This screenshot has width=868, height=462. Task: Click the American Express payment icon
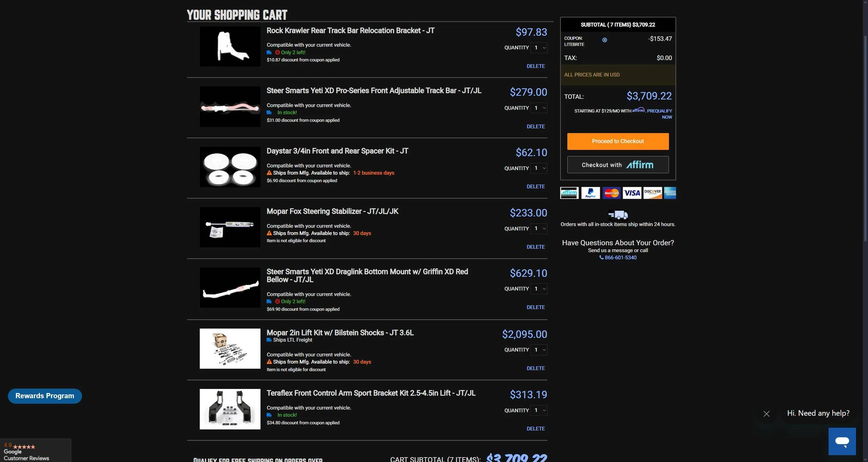click(x=670, y=193)
